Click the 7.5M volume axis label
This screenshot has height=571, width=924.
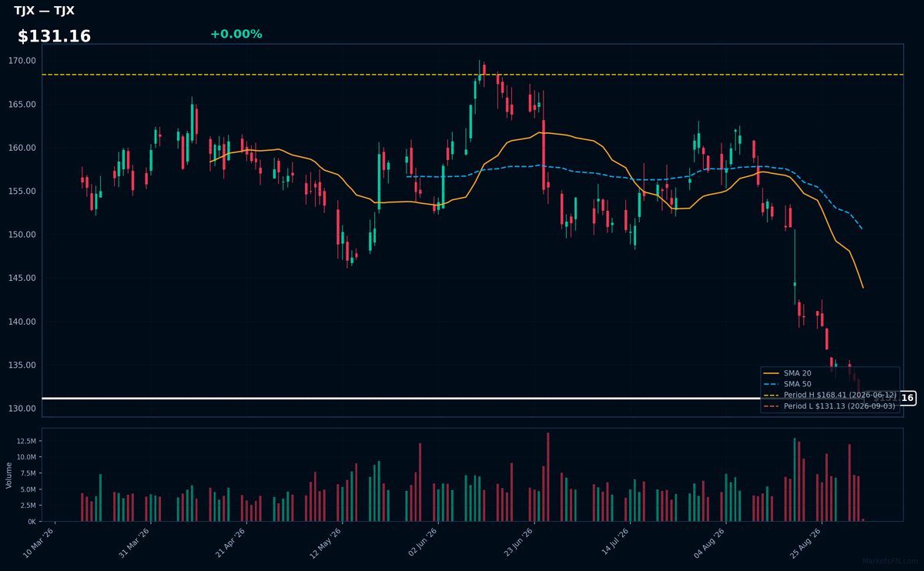(28, 473)
